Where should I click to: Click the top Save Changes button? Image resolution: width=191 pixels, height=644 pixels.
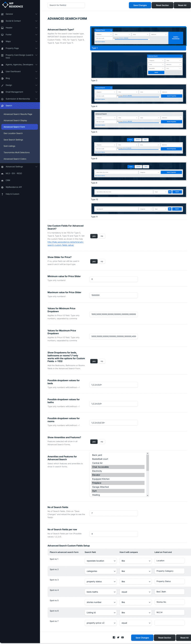pyautogui.click(x=140, y=5)
